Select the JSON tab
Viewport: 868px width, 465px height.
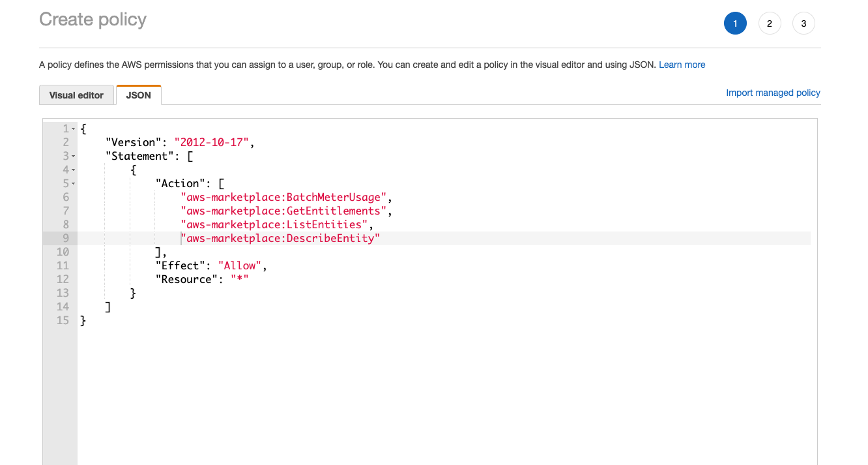click(138, 95)
